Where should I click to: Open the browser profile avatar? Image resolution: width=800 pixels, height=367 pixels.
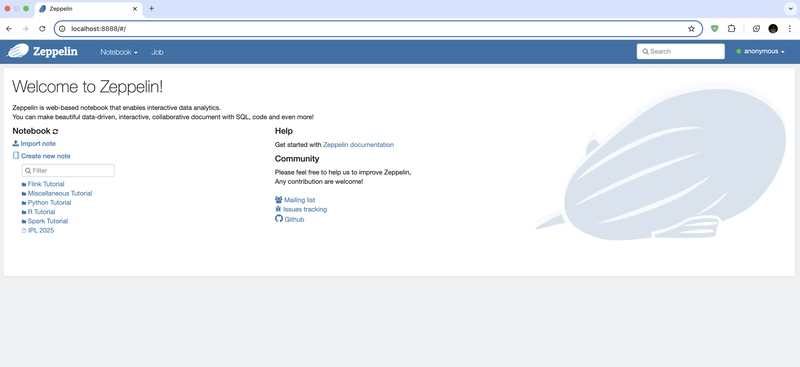coord(773,29)
